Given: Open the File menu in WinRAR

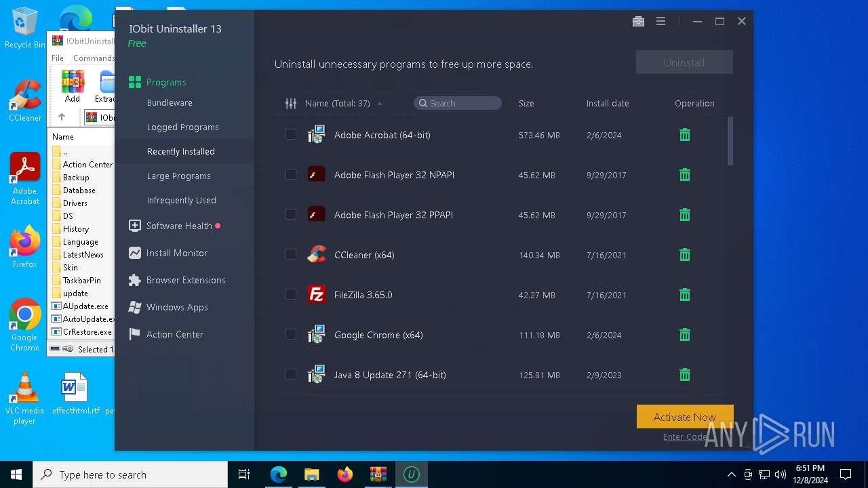Looking at the screenshot, I should click(58, 58).
